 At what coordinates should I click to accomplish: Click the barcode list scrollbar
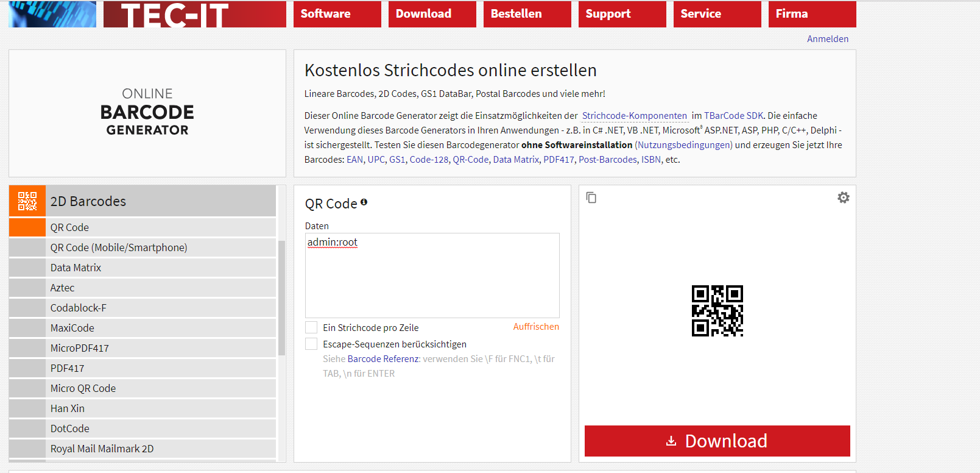pos(281,297)
